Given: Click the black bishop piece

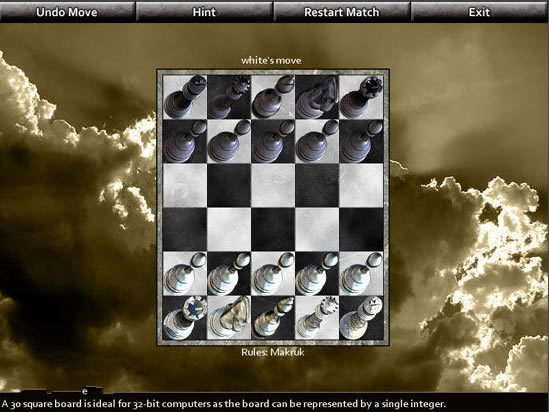Looking at the screenshot, I should pyautogui.click(x=273, y=97).
